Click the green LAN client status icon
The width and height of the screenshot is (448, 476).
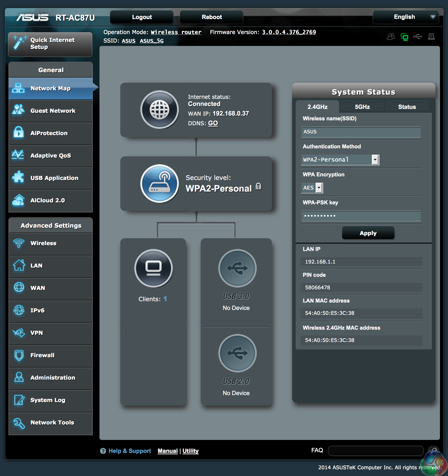pos(404,37)
